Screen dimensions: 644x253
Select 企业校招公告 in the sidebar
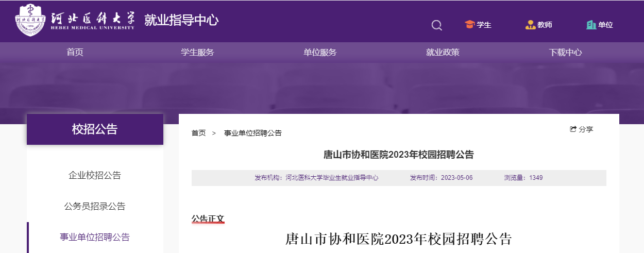coord(95,175)
